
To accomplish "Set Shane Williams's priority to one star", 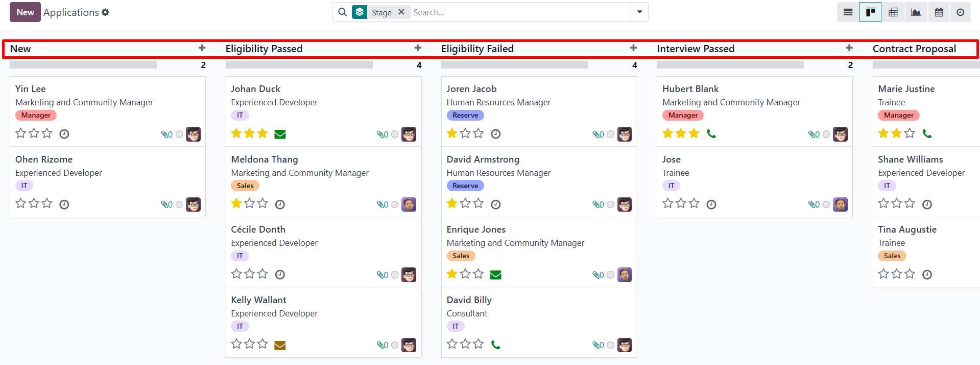I will pyautogui.click(x=883, y=203).
